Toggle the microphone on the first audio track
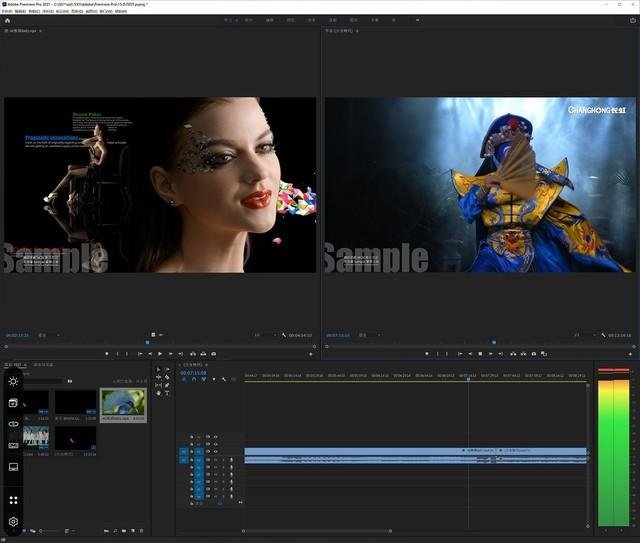This screenshot has width=640, height=543. [231, 460]
